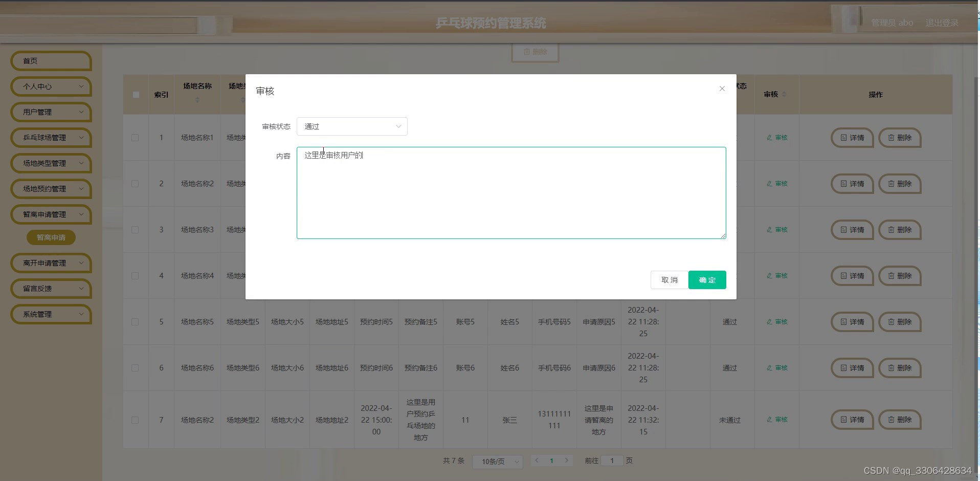This screenshot has height=481, width=980.
Task: Delete row 3 with its 删除 button
Action: (x=900, y=230)
